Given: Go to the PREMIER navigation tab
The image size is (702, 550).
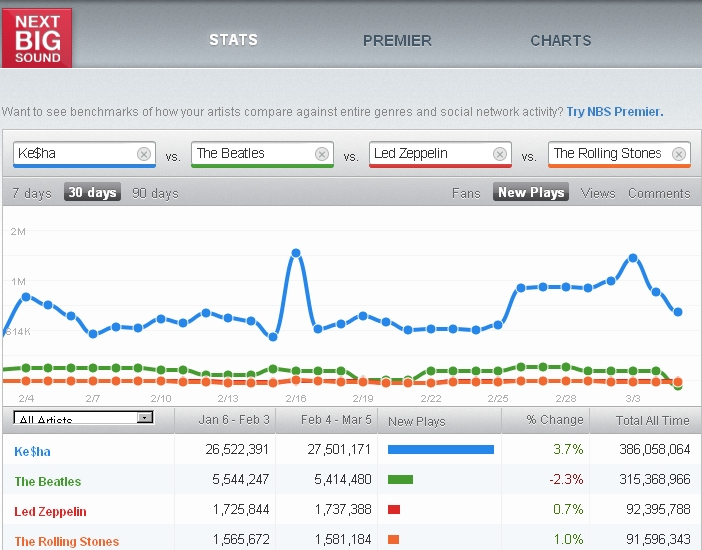Looking at the screenshot, I should (397, 41).
